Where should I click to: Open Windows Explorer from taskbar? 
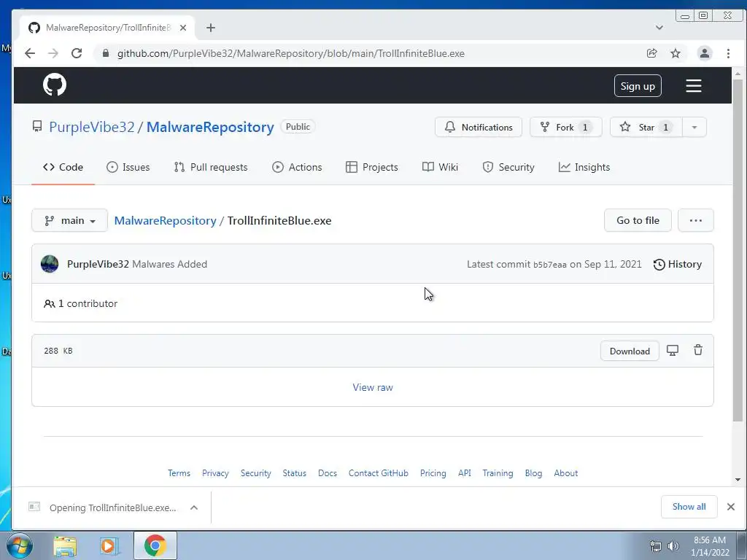[65, 546]
